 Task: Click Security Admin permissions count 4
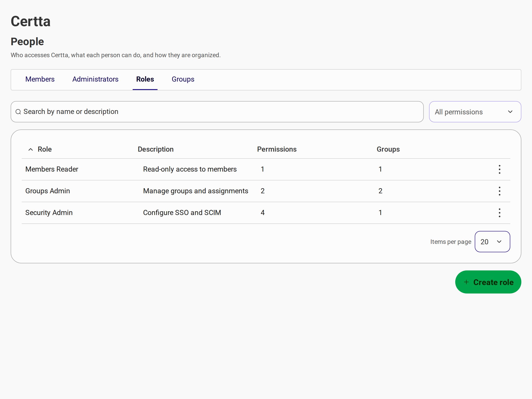click(263, 213)
